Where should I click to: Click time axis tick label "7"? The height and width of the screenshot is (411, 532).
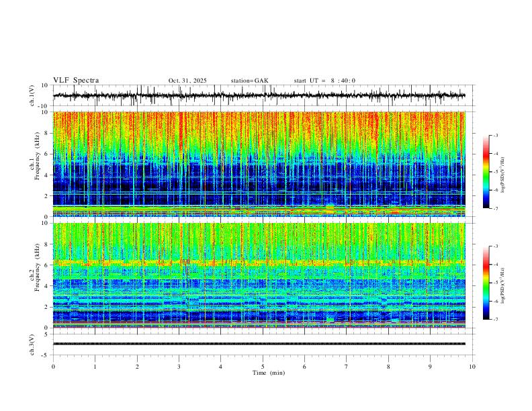347,367
